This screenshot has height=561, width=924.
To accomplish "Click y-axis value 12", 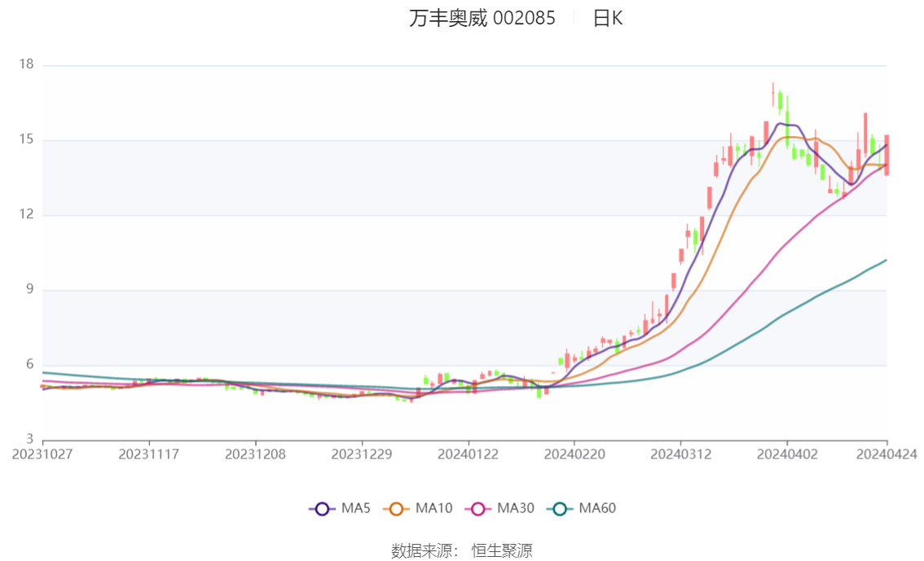I will tap(26, 214).
